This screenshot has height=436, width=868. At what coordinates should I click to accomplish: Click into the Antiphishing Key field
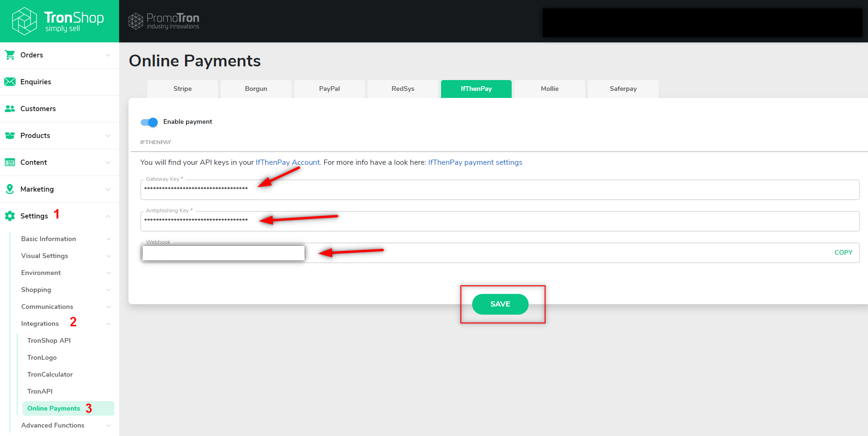pos(500,221)
